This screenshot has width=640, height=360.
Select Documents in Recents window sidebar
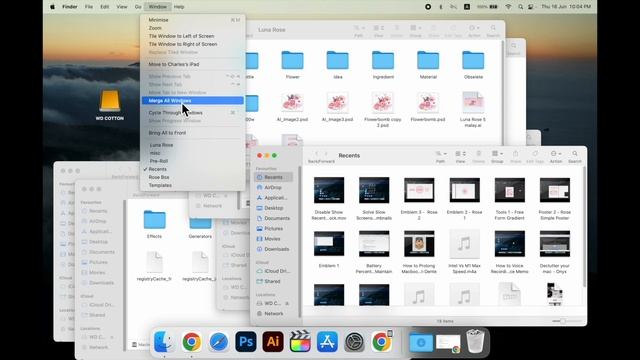click(273, 218)
